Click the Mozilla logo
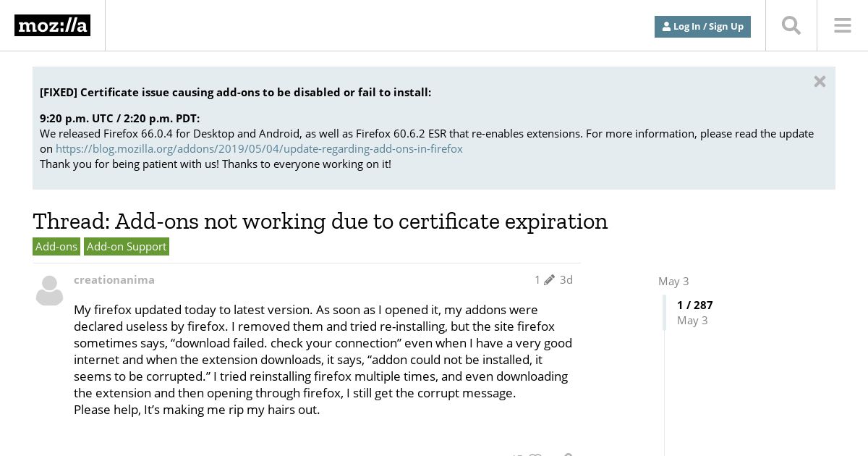The image size is (868, 456). coord(52,25)
